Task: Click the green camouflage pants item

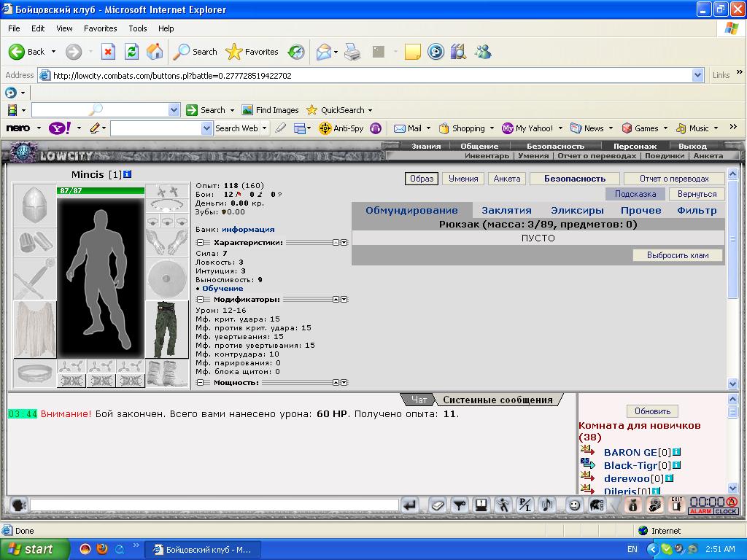Action: click(166, 329)
